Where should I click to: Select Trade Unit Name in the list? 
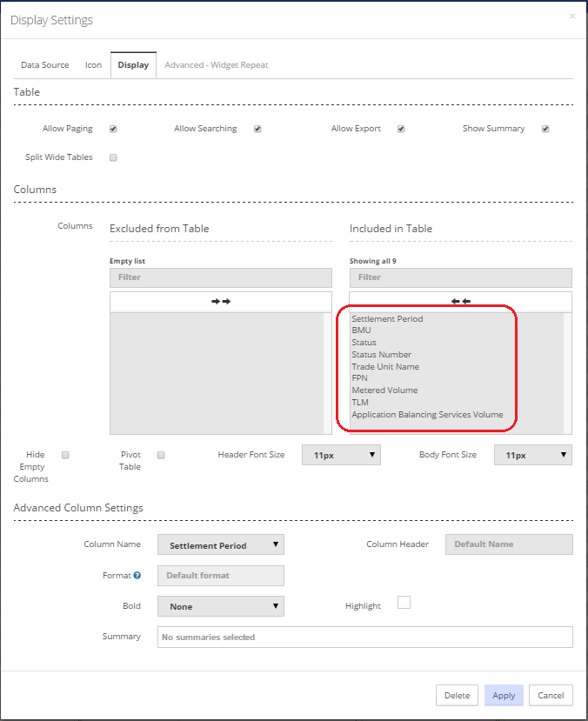[x=385, y=366]
